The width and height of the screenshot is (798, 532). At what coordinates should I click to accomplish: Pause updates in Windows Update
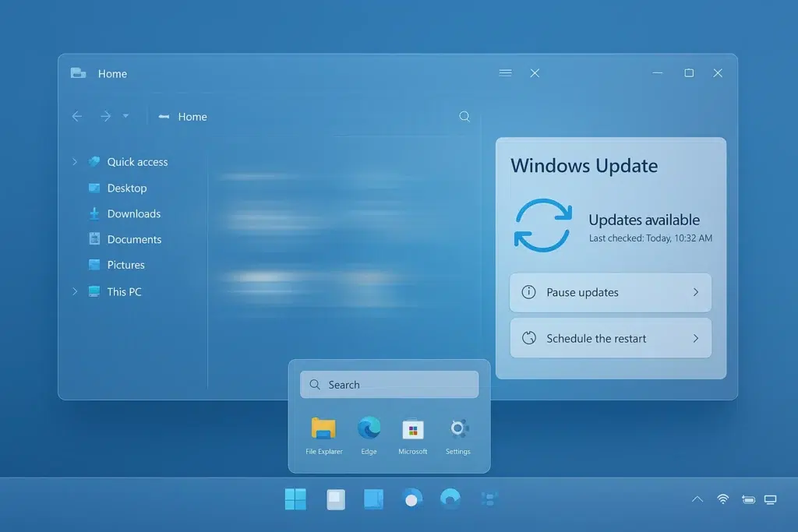610,292
